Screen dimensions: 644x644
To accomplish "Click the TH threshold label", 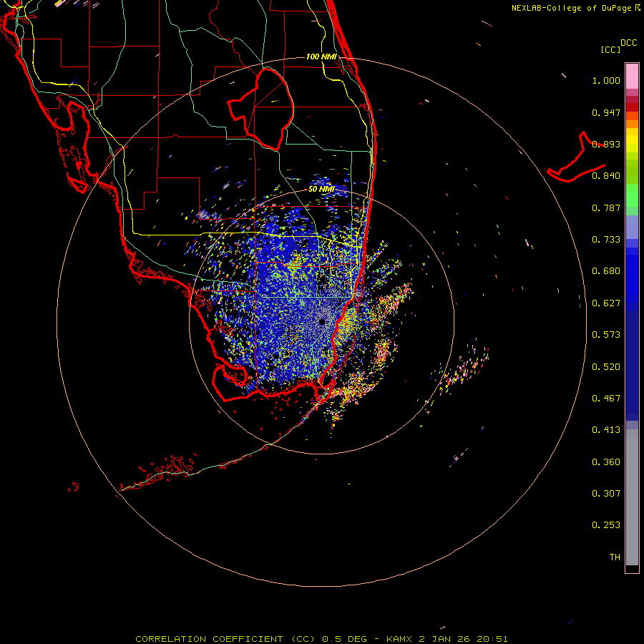I will [615, 557].
